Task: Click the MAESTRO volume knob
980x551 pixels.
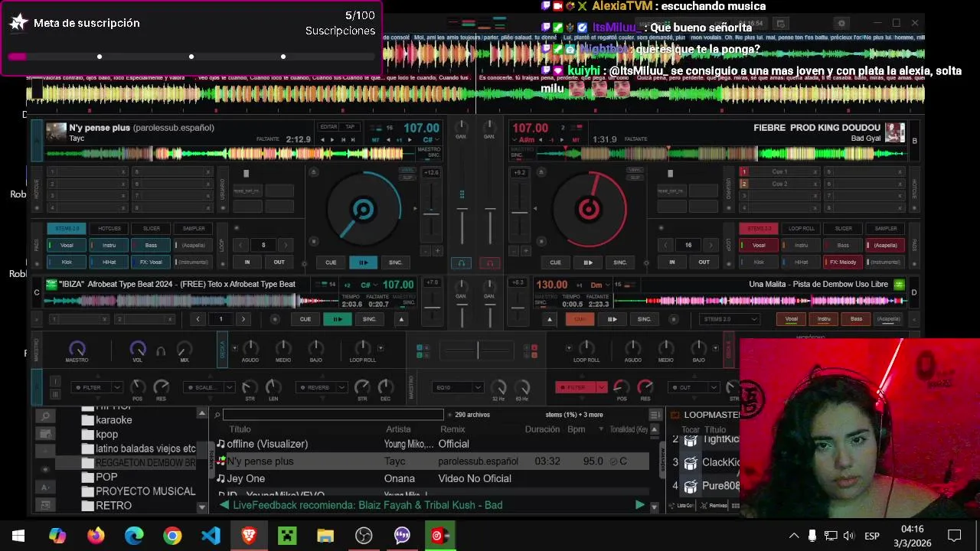Action: click(x=77, y=349)
